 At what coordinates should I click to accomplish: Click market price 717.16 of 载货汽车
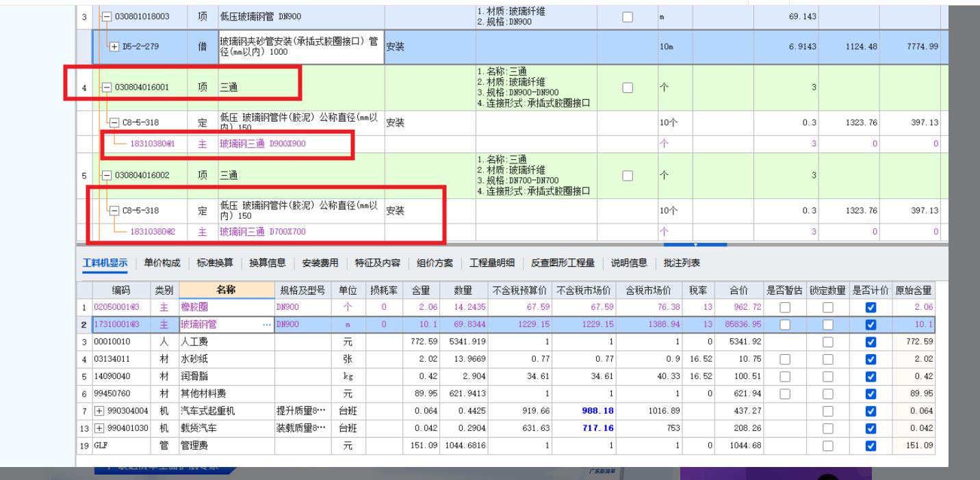598,429
